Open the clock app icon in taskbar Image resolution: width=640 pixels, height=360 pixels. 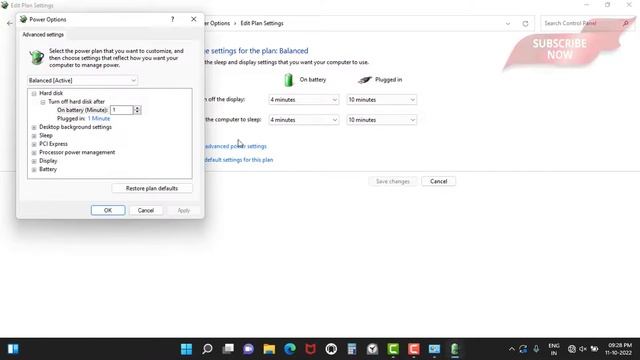pyautogui.click(x=372, y=349)
